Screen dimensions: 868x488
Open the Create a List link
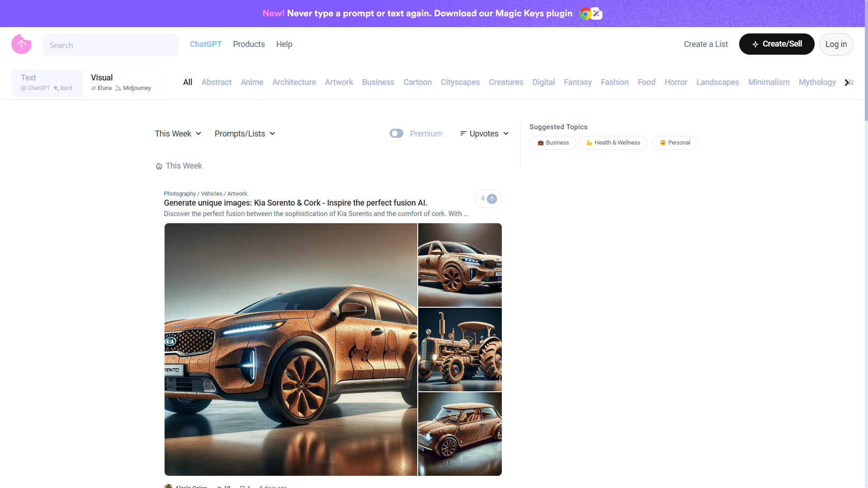[705, 44]
